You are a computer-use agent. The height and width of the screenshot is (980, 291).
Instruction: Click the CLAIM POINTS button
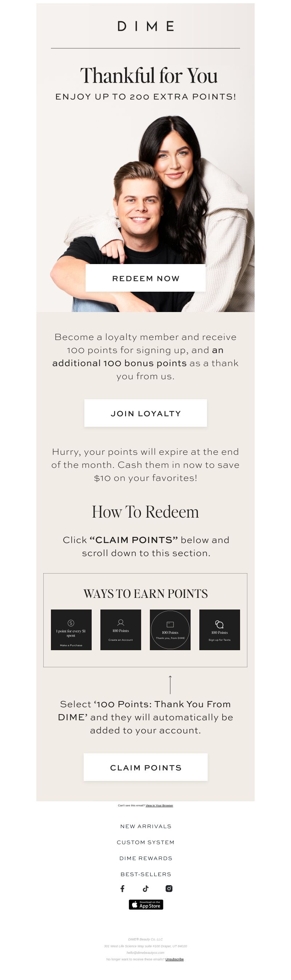click(145, 768)
